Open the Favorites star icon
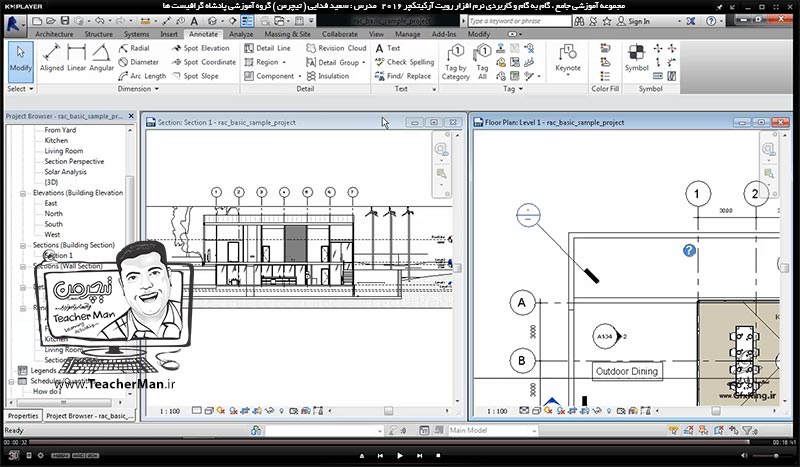The image size is (800, 467). coord(607,21)
